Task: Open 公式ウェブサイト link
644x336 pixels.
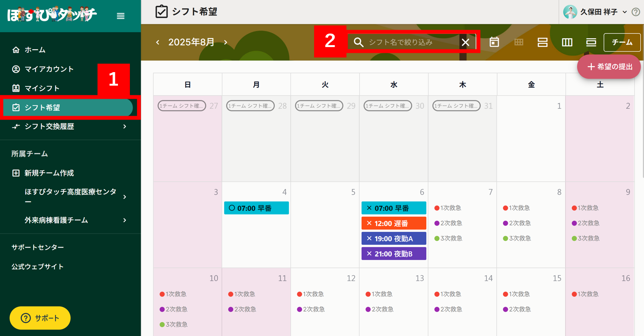Action: [x=38, y=267]
